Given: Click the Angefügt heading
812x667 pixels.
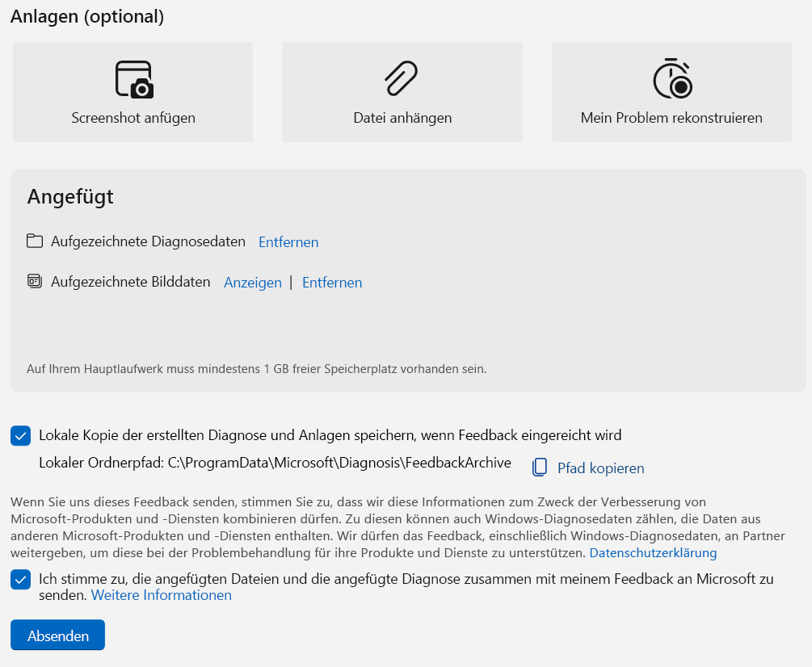Looking at the screenshot, I should [70, 197].
